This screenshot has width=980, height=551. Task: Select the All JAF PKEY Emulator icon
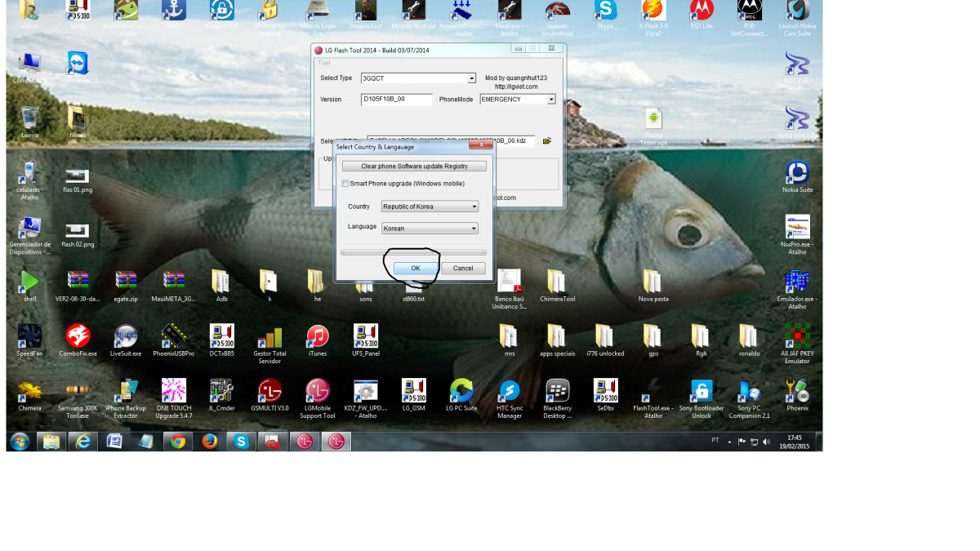point(797,344)
